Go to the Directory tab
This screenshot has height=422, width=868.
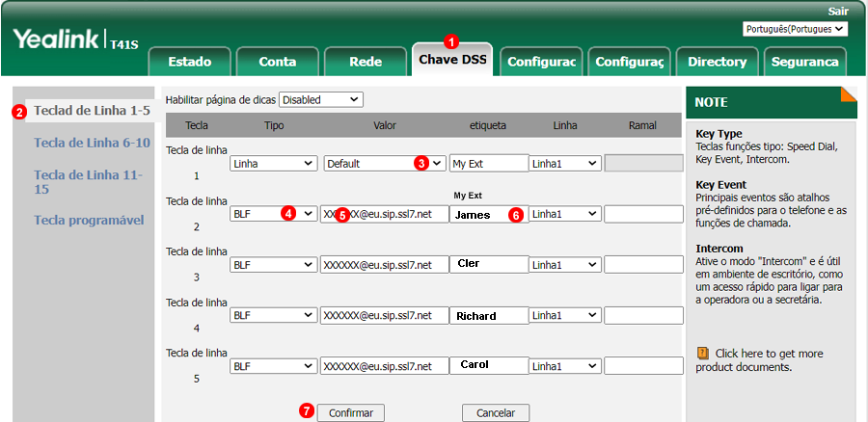(x=717, y=62)
